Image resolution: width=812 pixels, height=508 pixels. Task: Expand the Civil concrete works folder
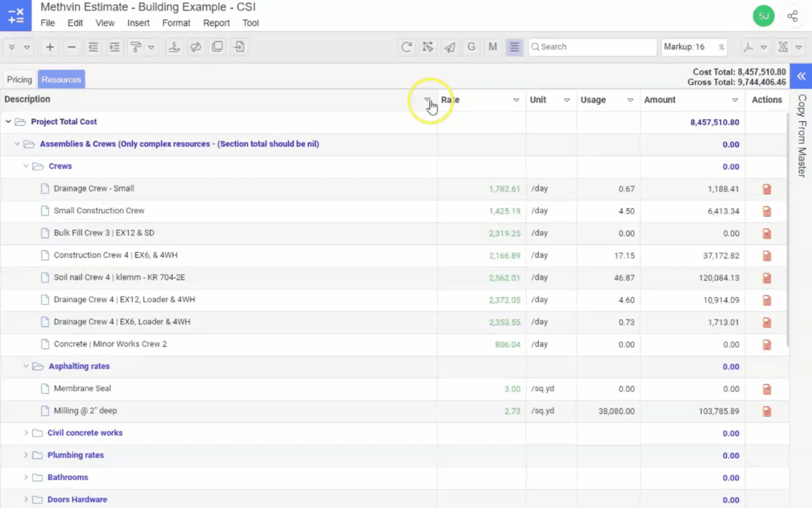click(26, 433)
